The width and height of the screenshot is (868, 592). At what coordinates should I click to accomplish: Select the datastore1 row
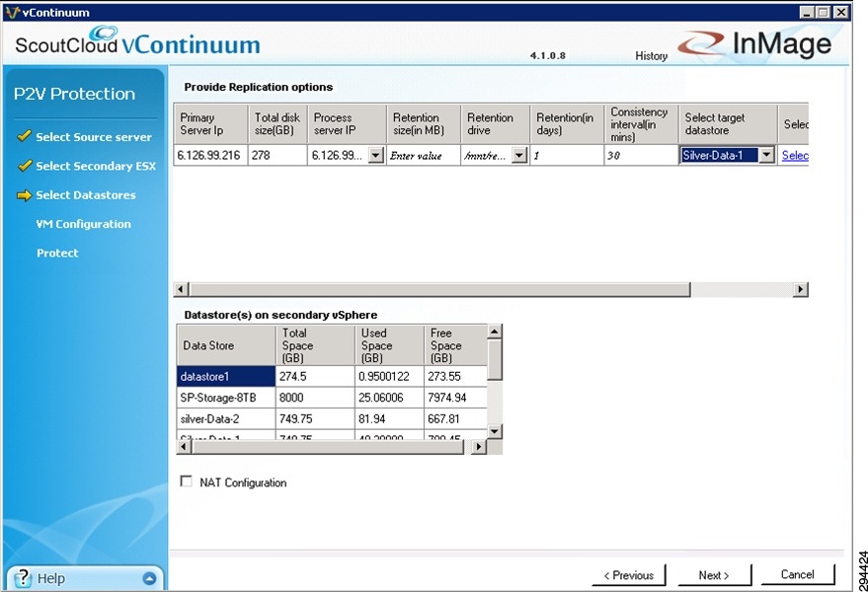coord(332,376)
